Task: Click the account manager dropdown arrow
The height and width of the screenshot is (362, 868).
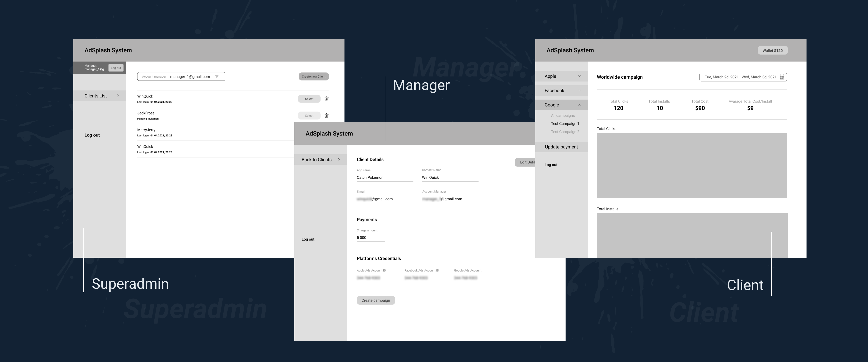Action: coord(220,76)
